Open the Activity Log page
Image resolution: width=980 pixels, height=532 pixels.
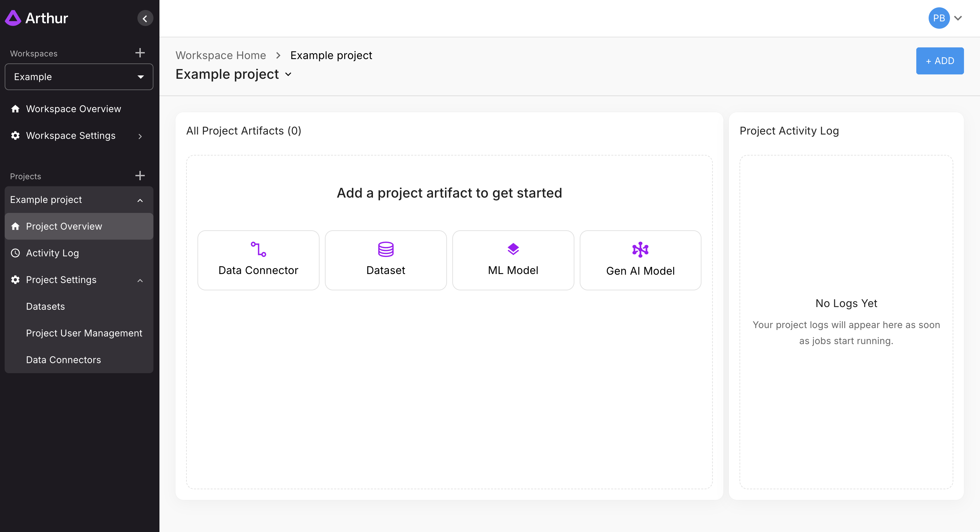pos(52,253)
